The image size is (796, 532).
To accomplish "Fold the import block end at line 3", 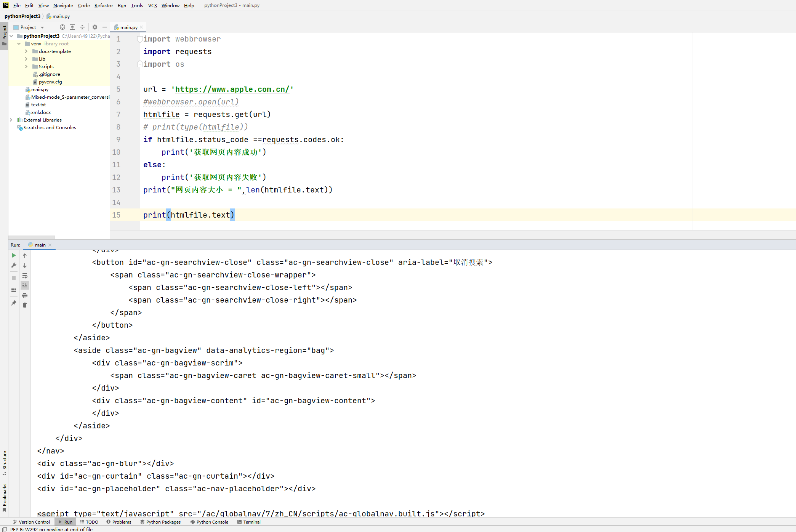I will pos(140,64).
